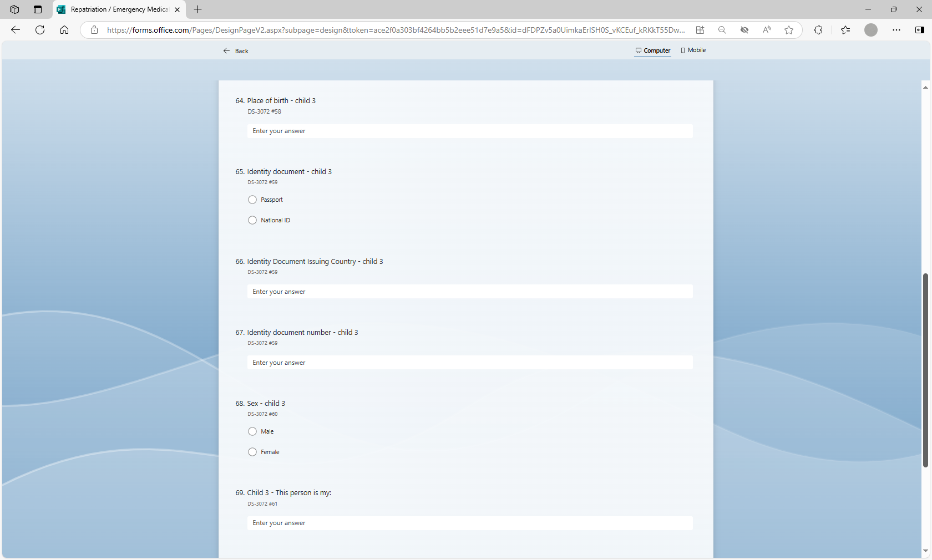Choose Female for Sex - child 3
The image size is (932, 560).
coord(252,452)
